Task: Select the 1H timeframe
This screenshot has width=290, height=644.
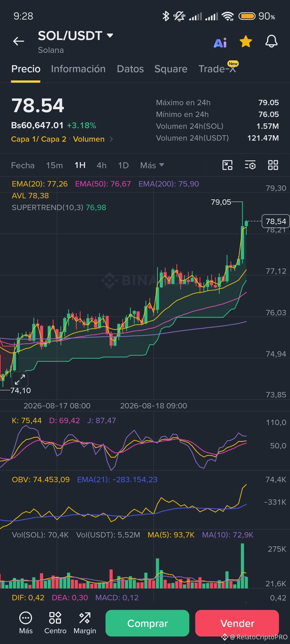Action: click(80, 165)
